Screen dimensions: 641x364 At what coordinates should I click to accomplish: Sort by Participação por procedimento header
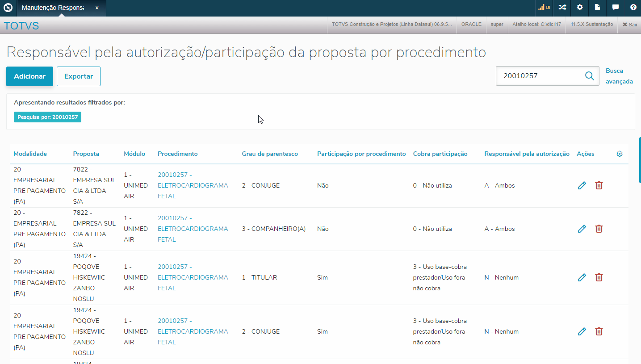pos(361,154)
